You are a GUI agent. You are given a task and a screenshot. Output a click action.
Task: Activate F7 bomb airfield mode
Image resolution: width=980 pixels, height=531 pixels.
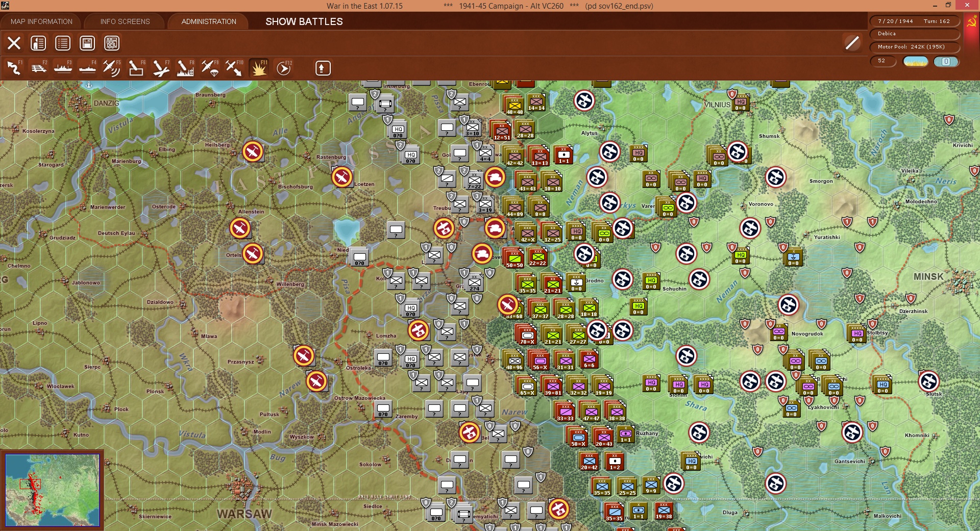(161, 68)
